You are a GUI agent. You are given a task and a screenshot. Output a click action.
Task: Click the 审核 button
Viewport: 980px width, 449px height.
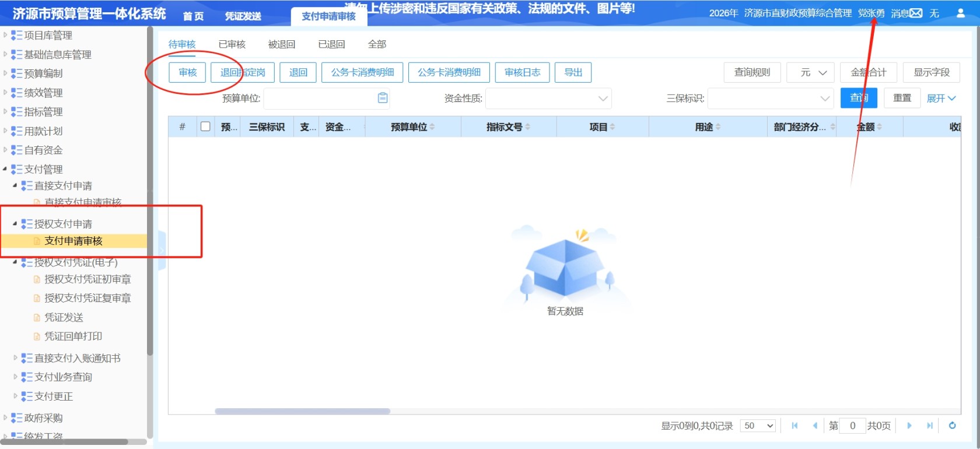(188, 72)
